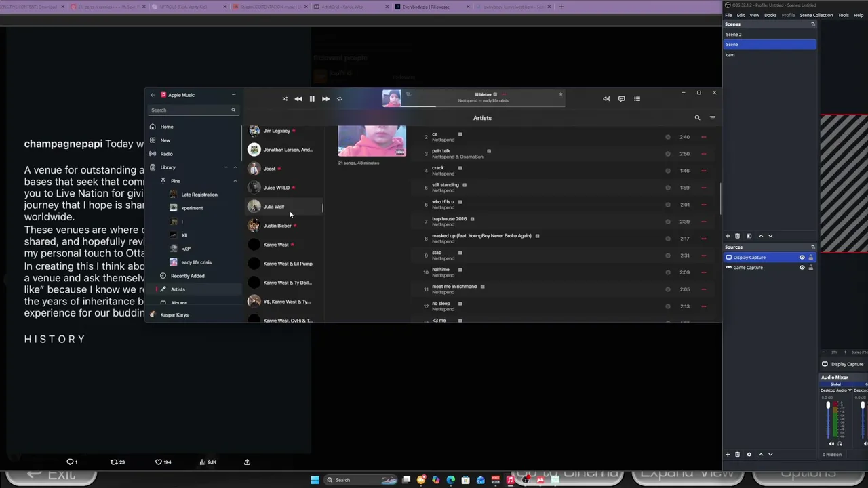Remove selected scene with trash icon

click(x=738, y=236)
